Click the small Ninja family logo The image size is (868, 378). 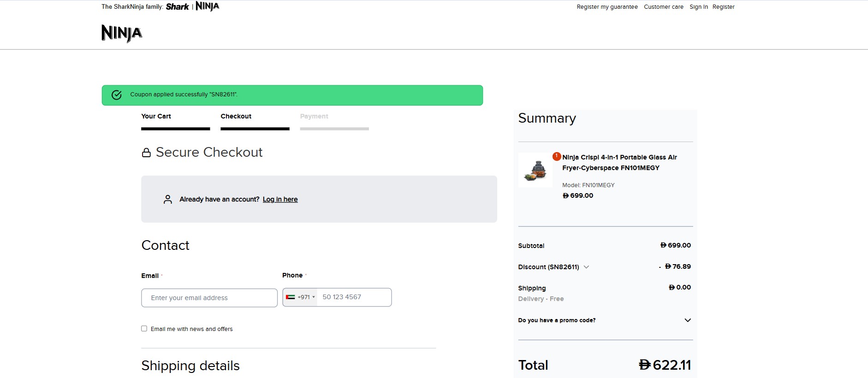pos(207,6)
